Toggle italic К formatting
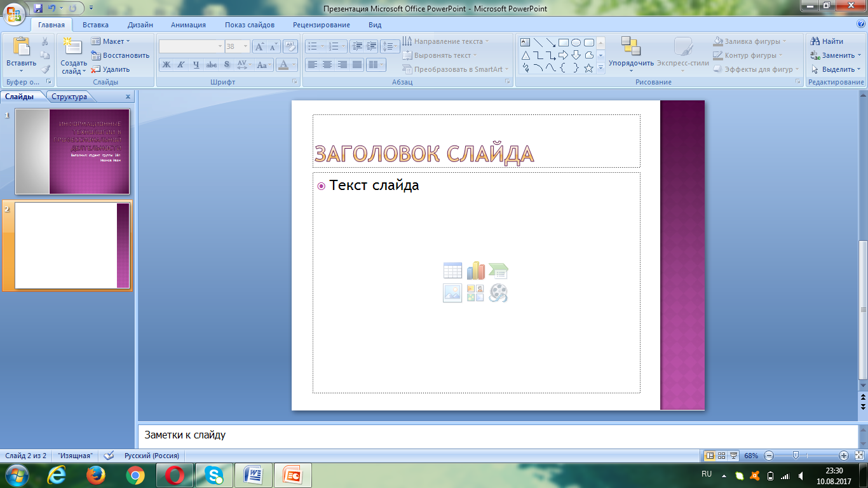The image size is (868, 488). coord(180,64)
